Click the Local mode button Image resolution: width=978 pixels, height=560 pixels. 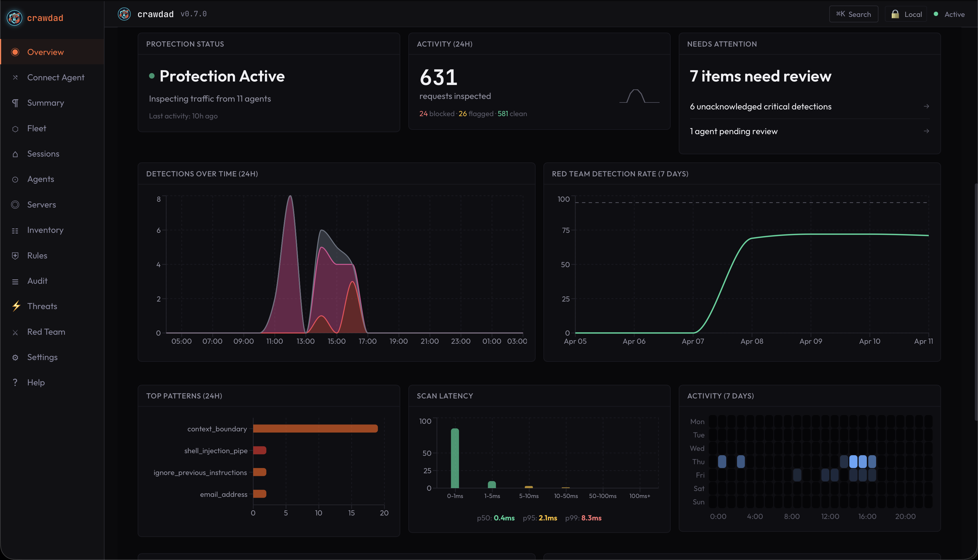[906, 14]
